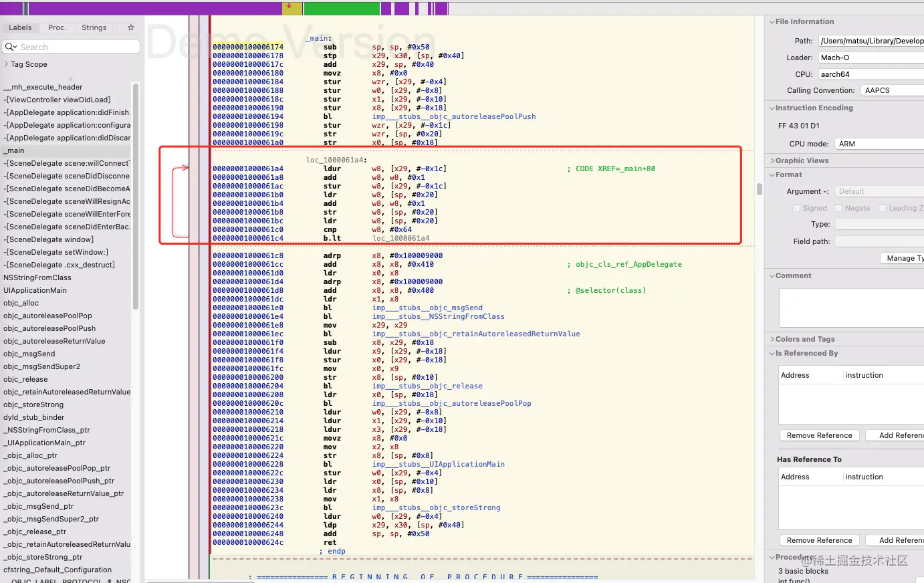Collapse the Instruction Encoding section
The width and height of the screenshot is (924, 583).
point(771,108)
